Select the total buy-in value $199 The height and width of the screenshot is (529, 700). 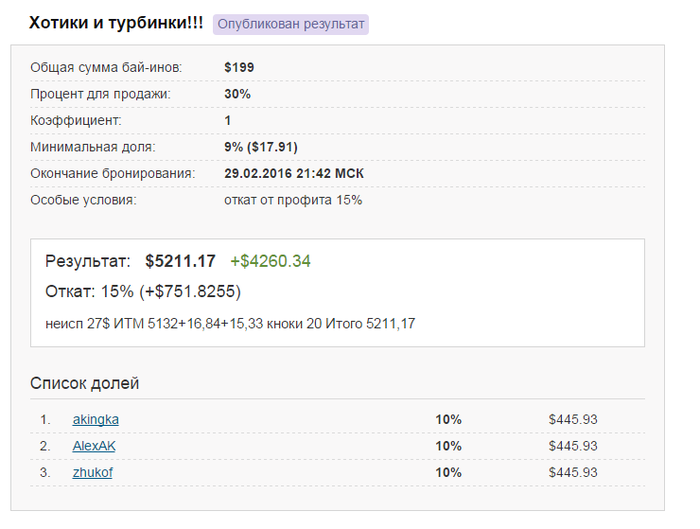(240, 68)
